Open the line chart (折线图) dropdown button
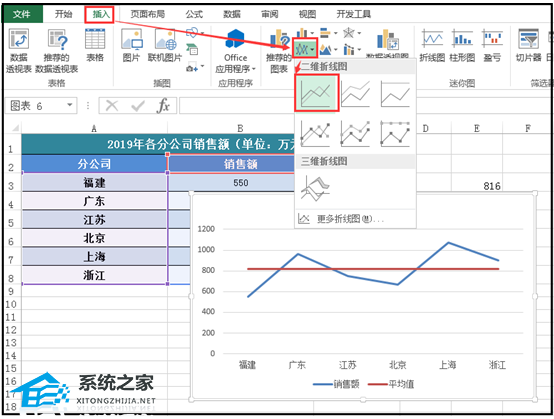The image size is (554, 419). tap(305, 49)
